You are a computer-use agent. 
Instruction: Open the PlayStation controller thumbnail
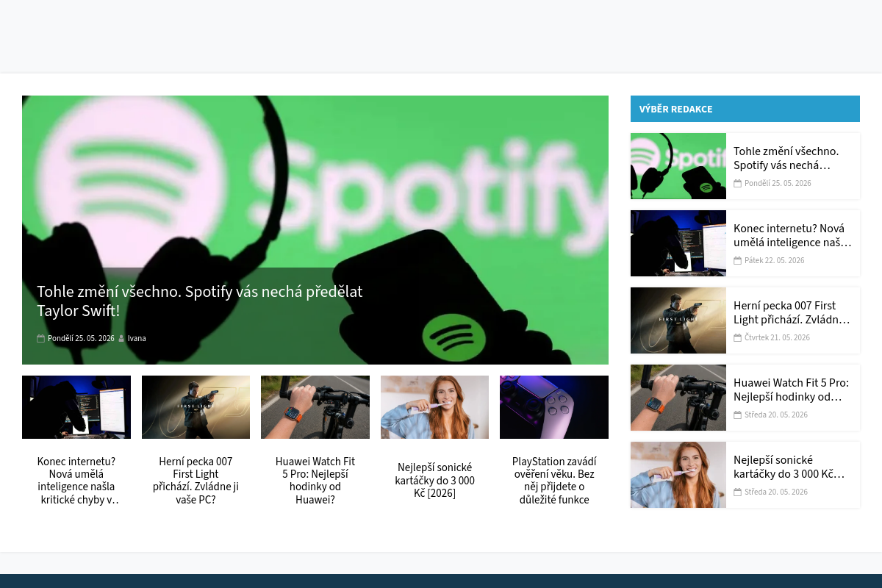[554, 407]
